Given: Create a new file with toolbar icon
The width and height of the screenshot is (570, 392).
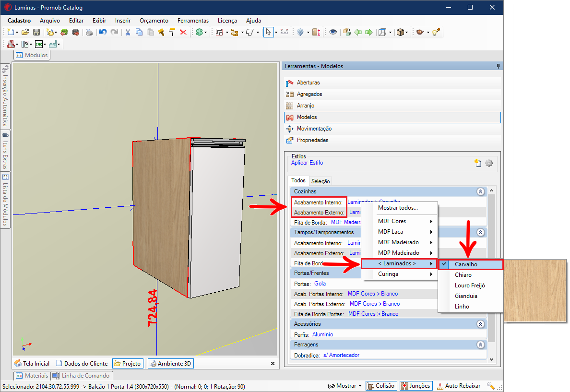Looking at the screenshot, I should (x=10, y=32).
